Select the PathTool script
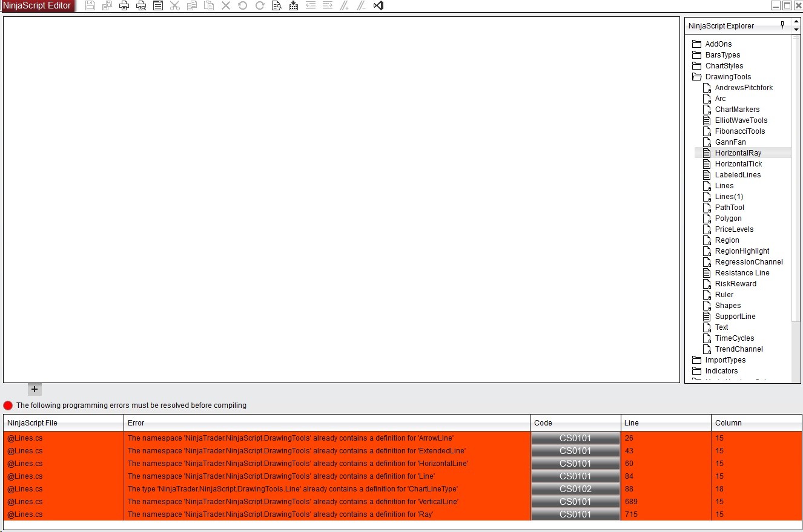803x532 pixels. 729,208
